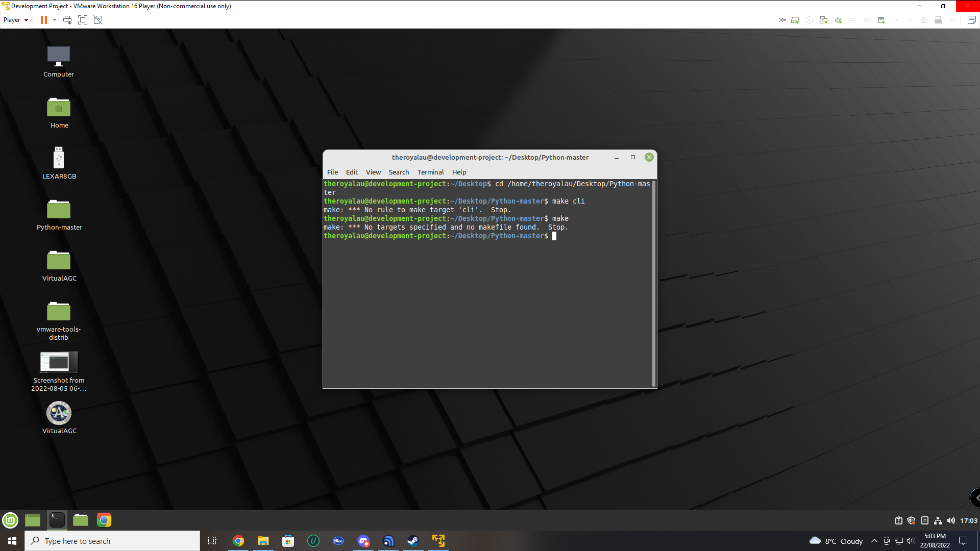
Task: Launch Chrome from the Mint taskbar
Action: (x=104, y=520)
